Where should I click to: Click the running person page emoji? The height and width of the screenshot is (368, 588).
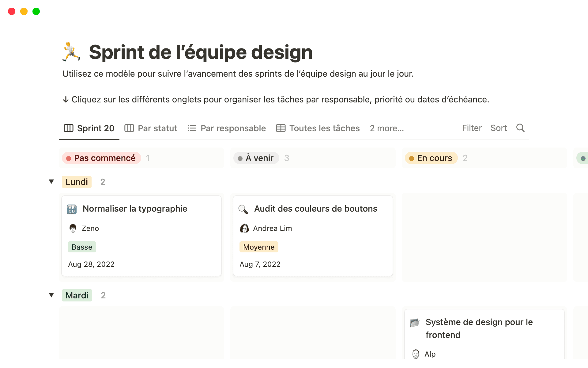pyautogui.click(x=71, y=52)
